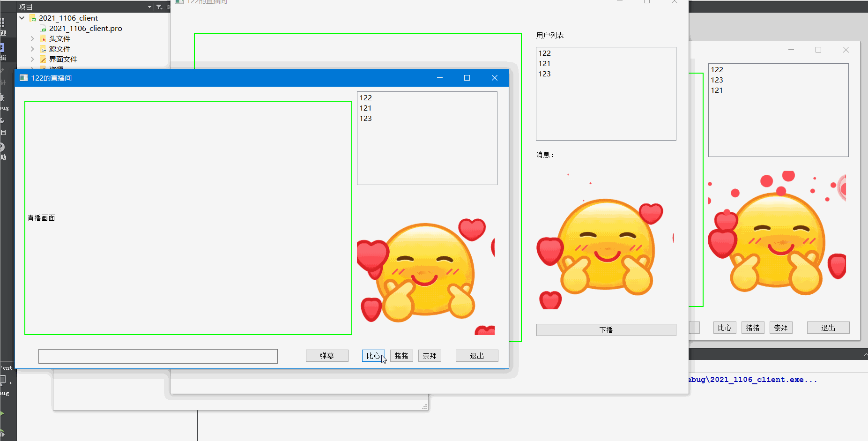Close the far-right client window
Image resolution: width=868 pixels, height=441 pixels.
click(x=846, y=50)
